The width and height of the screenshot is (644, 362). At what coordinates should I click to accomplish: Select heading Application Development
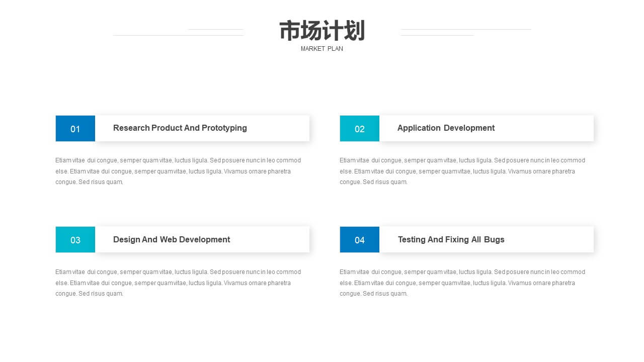[446, 128]
